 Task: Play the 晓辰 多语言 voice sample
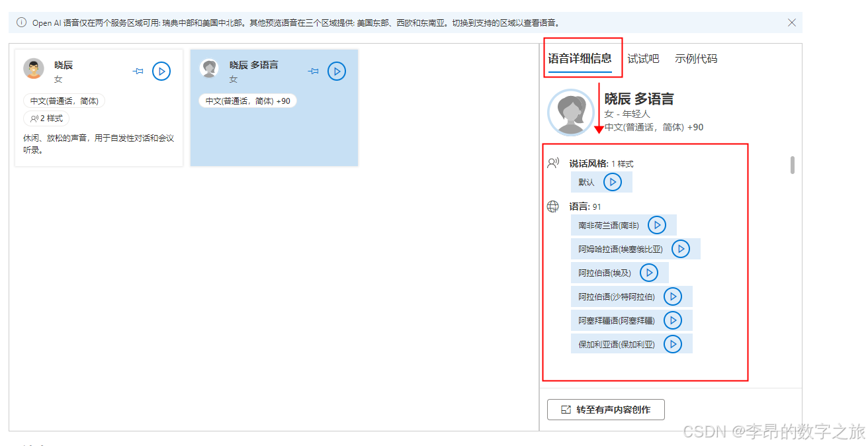point(337,71)
